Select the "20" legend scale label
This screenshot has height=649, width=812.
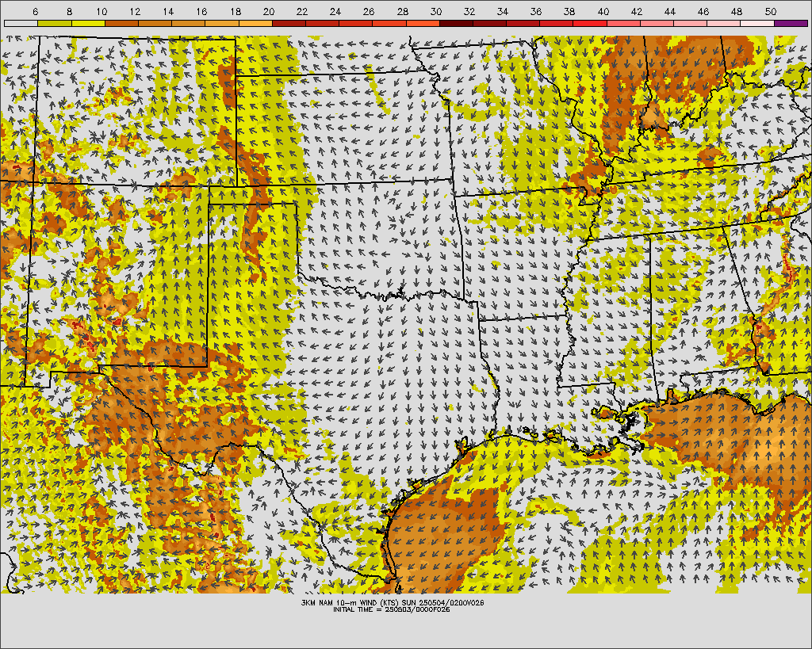[268, 11]
